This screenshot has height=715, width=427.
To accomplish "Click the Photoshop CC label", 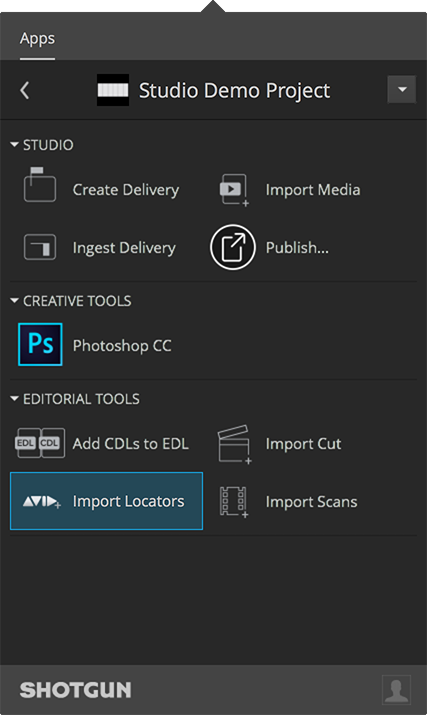I will pyautogui.click(x=122, y=345).
